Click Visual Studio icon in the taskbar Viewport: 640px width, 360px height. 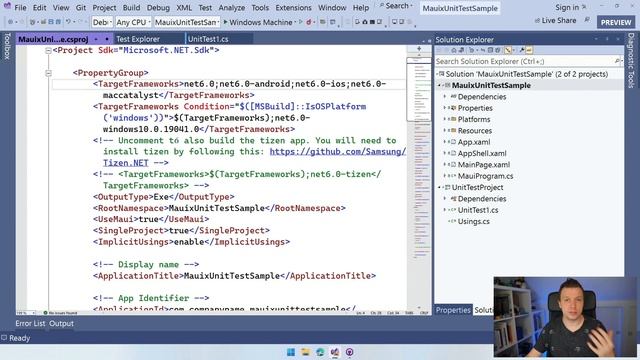[x=335, y=352]
